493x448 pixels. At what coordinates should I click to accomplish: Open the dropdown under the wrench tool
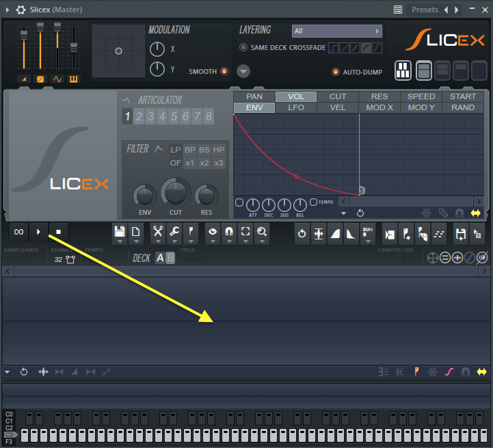tap(174, 241)
